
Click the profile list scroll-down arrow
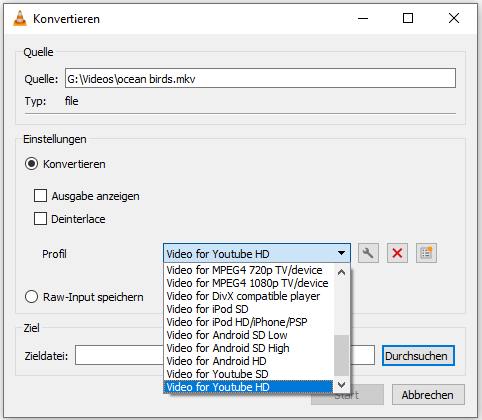point(341,385)
